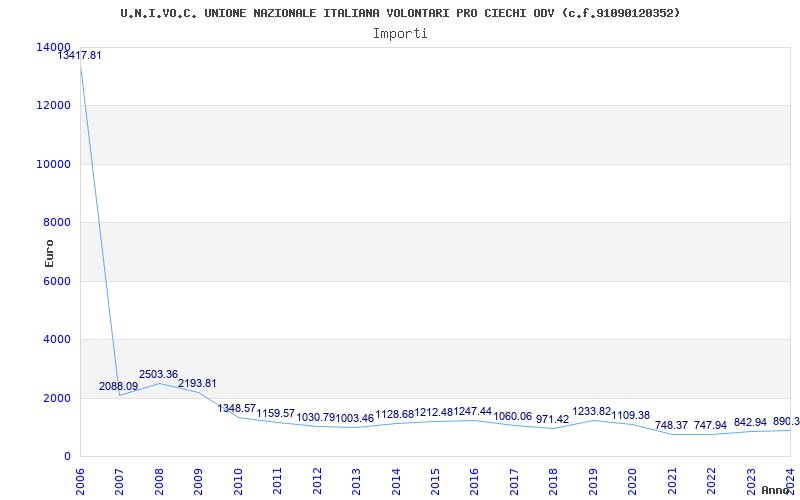Select data label 1247.44

point(473,411)
